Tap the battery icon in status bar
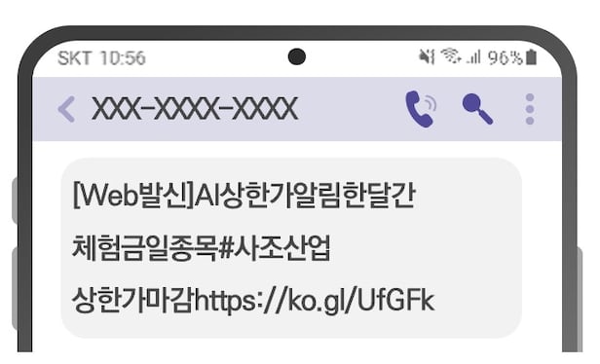The width and height of the screenshot is (600, 364). tap(532, 57)
